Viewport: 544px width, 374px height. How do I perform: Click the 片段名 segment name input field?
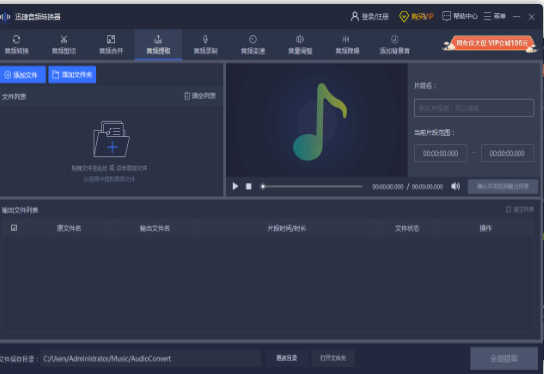click(474, 108)
